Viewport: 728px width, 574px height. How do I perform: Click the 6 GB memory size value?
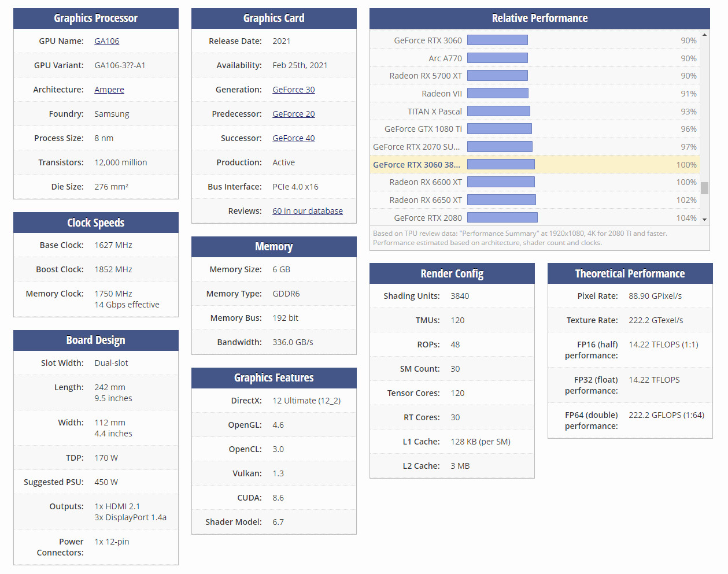click(x=282, y=269)
